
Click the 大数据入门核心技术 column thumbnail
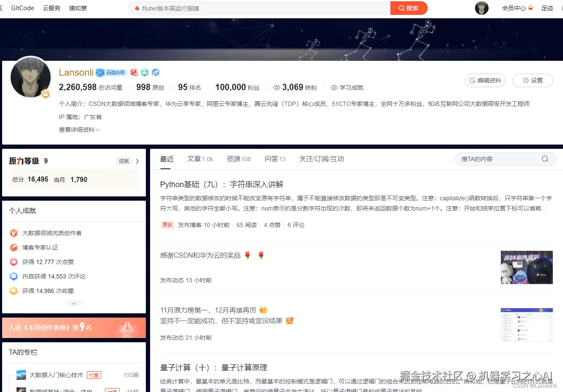[x=21, y=375]
